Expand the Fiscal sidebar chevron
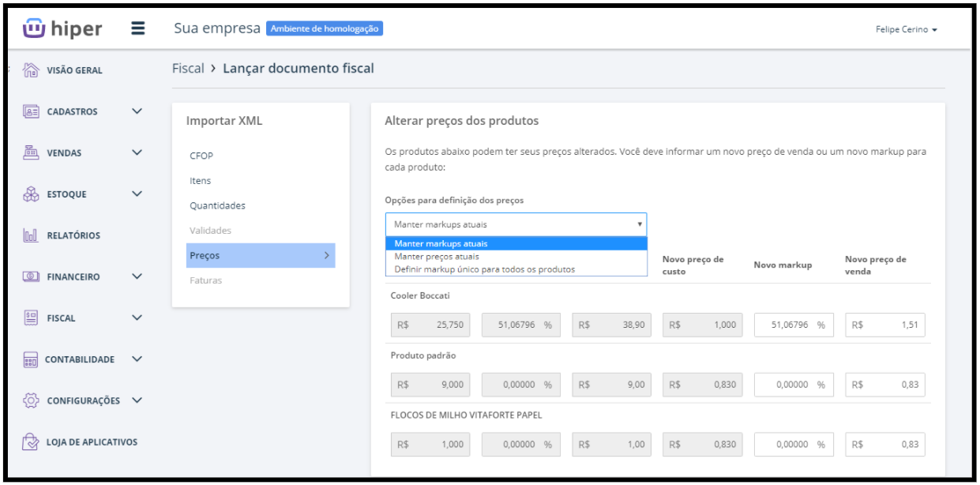The image size is (980, 485). 137,318
